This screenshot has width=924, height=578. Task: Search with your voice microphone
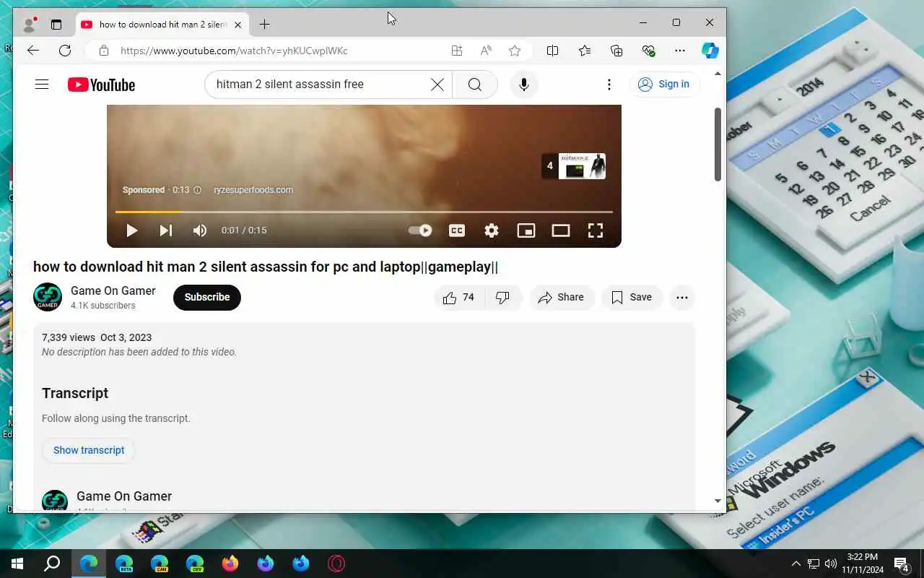tap(524, 85)
